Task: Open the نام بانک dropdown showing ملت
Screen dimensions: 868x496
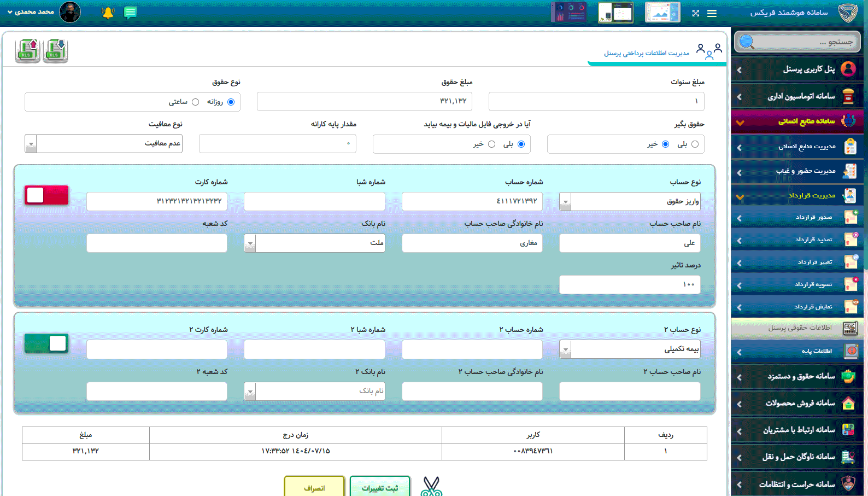Action: 250,243
